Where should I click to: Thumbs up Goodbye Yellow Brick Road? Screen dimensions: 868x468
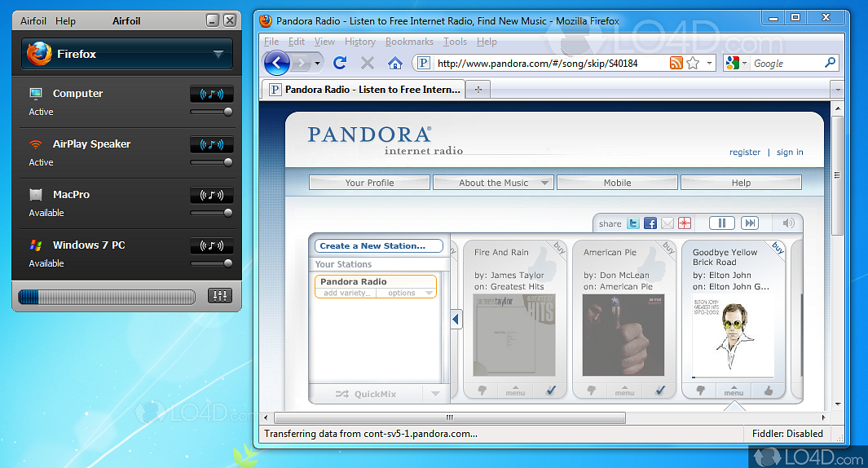769,391
